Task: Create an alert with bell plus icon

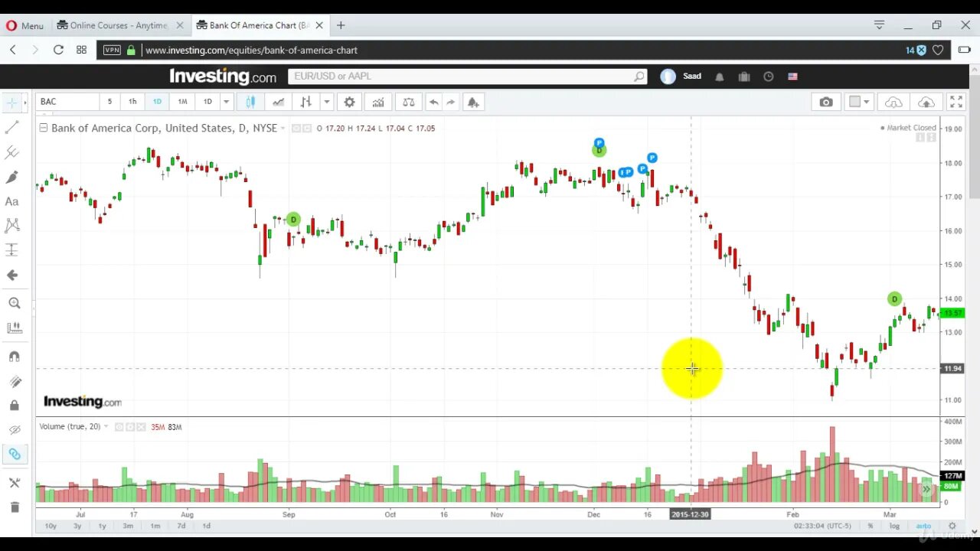Action: click(x=473, y=102)
